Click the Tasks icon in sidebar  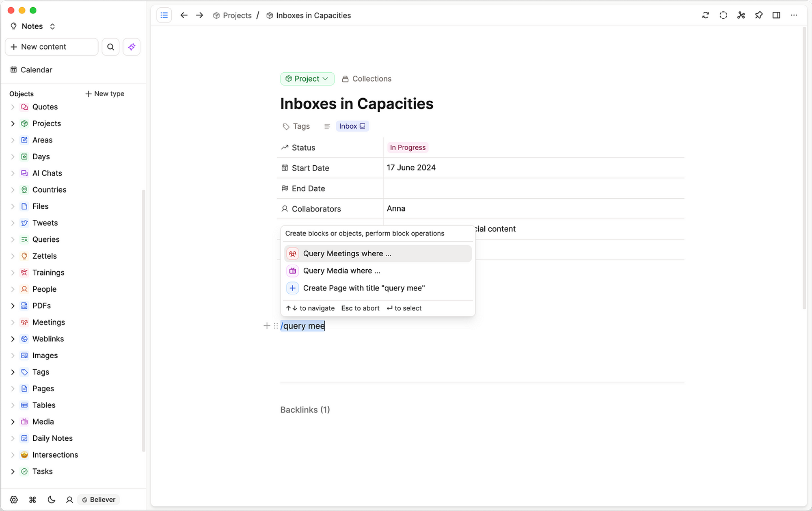click(25, 471)
